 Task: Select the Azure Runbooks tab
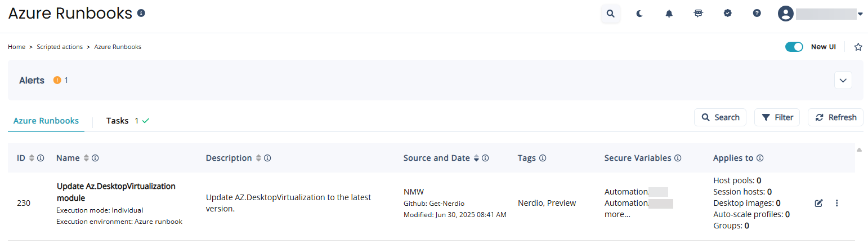point(46,121)
